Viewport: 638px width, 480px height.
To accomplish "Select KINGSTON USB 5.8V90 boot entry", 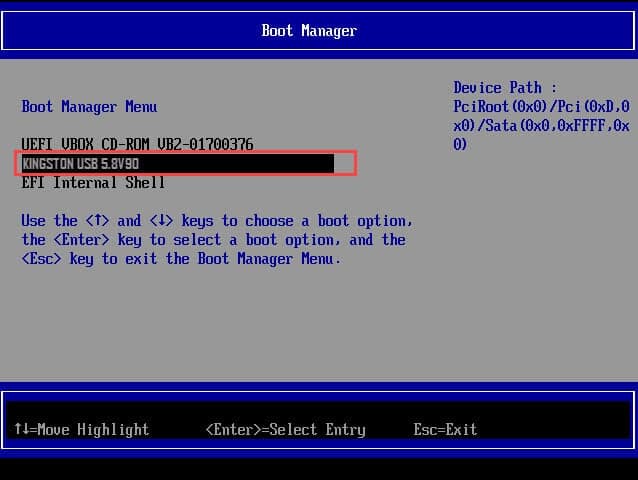I will pos(178,164).
